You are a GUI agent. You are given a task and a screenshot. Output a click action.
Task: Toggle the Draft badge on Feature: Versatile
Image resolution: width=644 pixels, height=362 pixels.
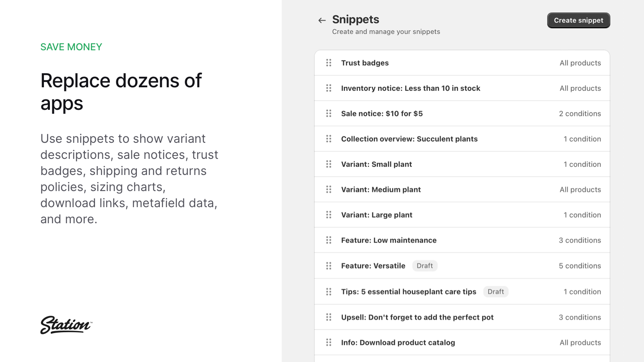tap(425, 265)
